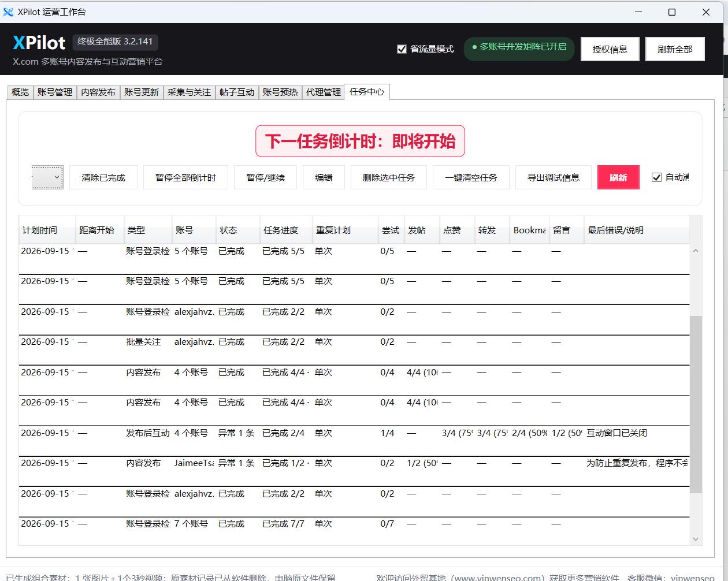The width and height of the screenshot is (728, 581).
Task: Select the 代理管理 tab
Action: (324, 92)
